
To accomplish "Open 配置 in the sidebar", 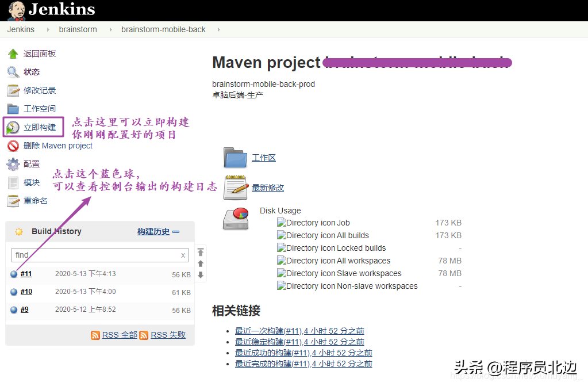I will (32, 164).
